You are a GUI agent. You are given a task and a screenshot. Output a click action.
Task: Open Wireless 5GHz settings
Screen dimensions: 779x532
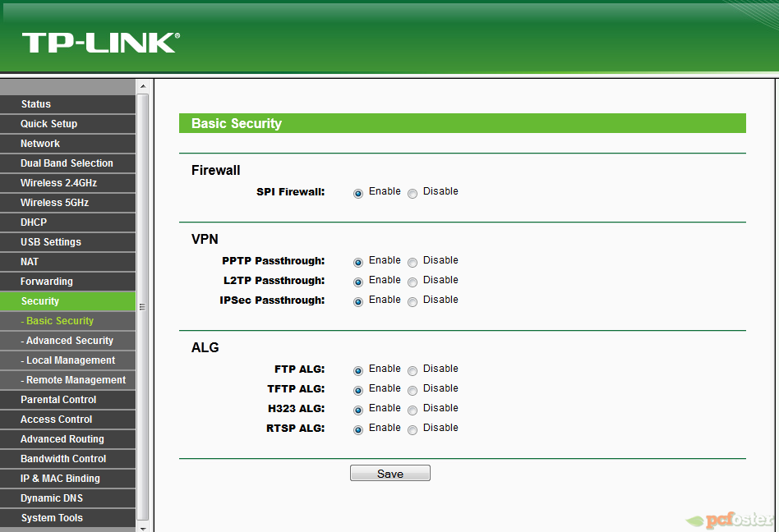pyautogui.click(x=67, y=203)
